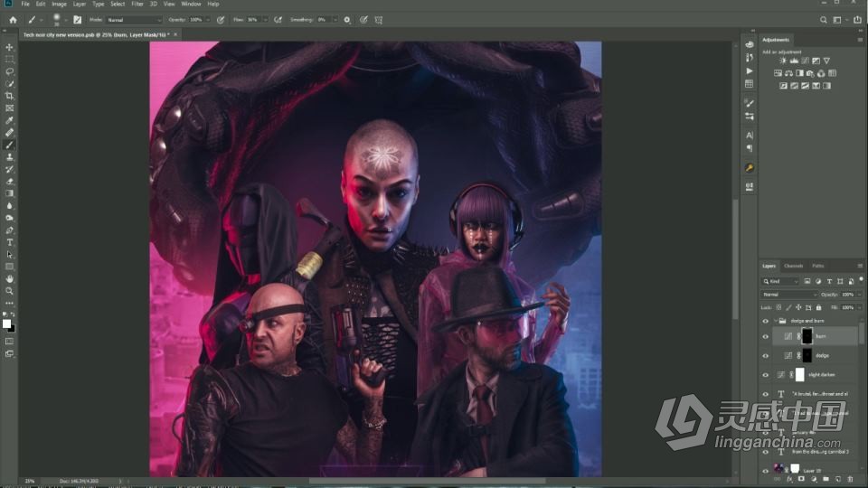
Task: Click the zoom percentage field in status bar
Action: [x=29, y=482]
